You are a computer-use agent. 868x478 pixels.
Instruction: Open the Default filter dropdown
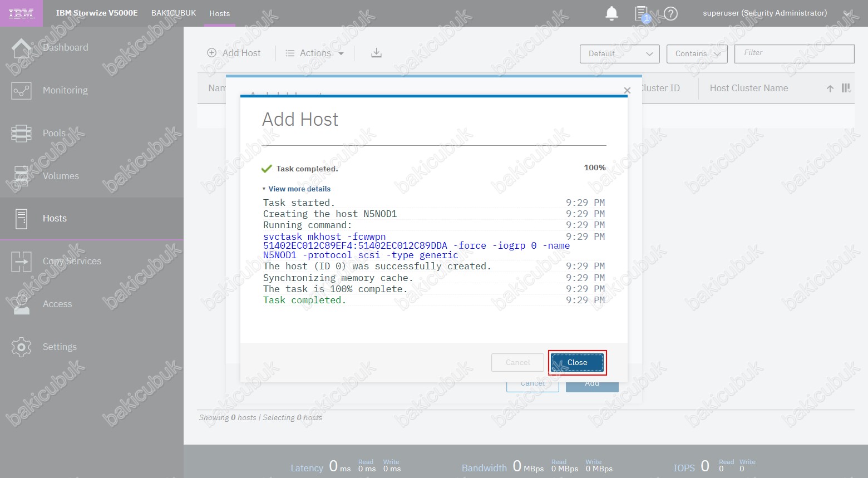pos(620,54)
